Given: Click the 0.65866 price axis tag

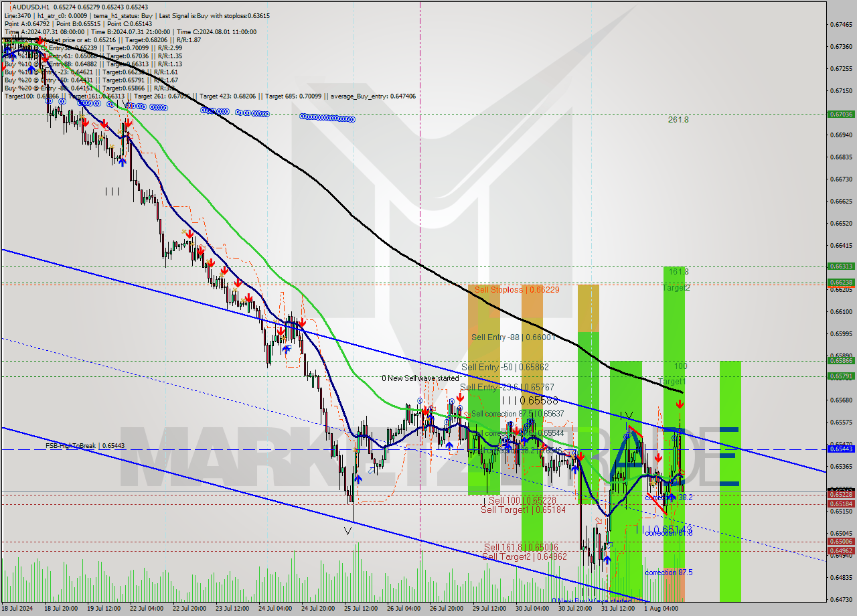Looking at the screenshot, I should pyautogui.click(x=841, y=361).
